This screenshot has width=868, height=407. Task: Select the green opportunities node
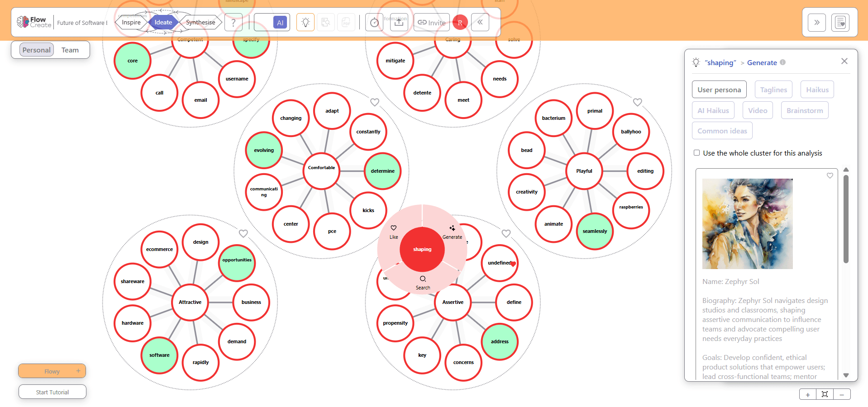pos(237,263)
